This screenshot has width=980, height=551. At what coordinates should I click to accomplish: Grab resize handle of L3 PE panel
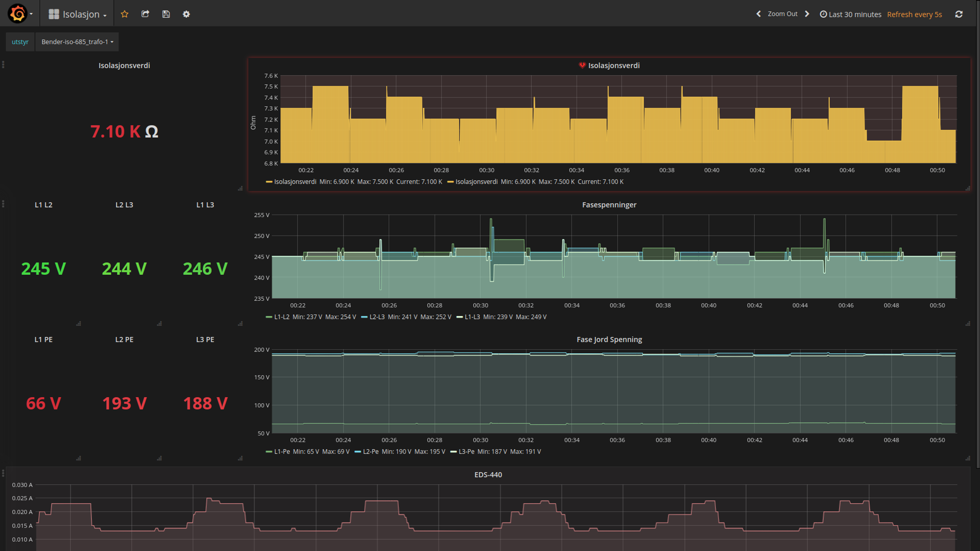point(240,458)
